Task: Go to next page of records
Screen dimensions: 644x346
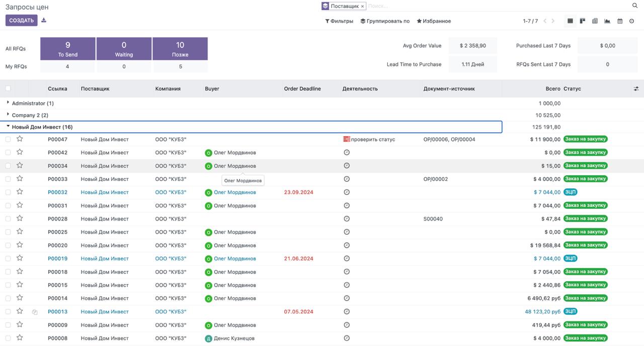Action: pos(553,21)
